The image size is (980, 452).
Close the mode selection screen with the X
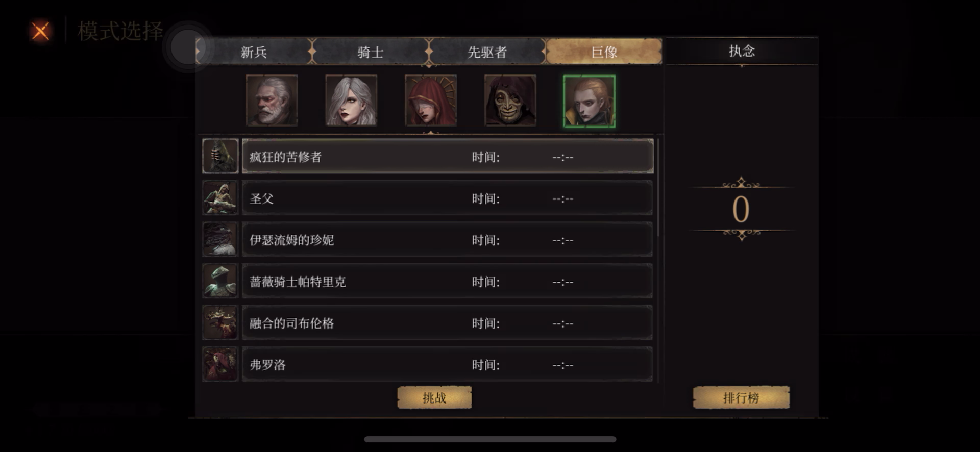[40, 31]
